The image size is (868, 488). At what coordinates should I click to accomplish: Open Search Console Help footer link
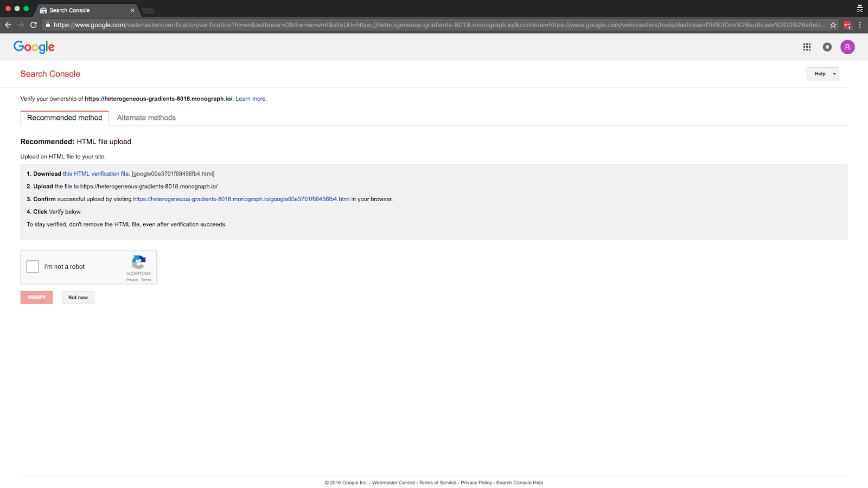[x=520, y=483]
